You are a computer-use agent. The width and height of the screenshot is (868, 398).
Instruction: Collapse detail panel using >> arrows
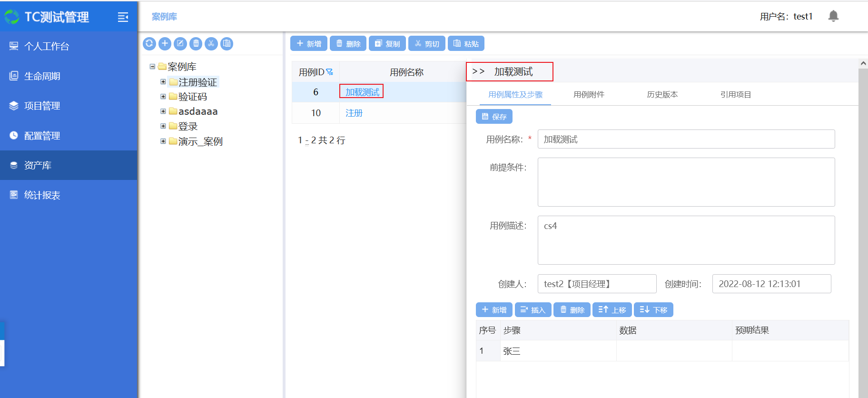478,71
